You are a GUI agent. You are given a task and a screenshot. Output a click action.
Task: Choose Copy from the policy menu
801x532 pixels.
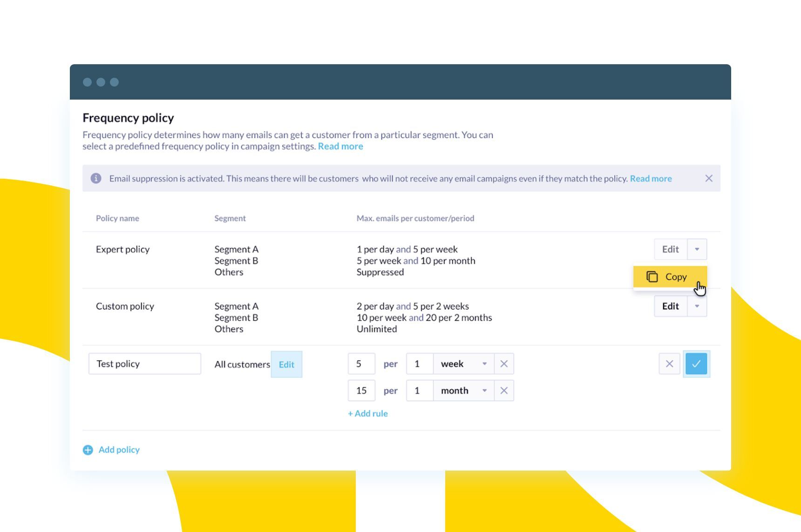pos(670,277)
